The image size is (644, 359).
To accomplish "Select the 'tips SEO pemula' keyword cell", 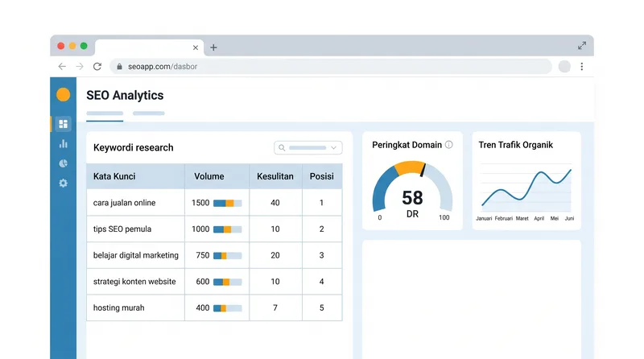I will [135, 229].
